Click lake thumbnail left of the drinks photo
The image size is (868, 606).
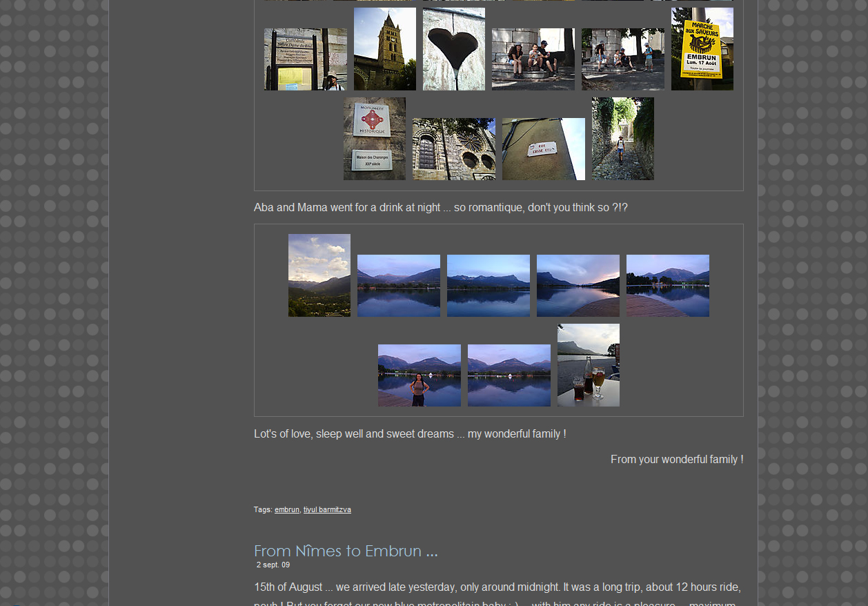point(509,375)
